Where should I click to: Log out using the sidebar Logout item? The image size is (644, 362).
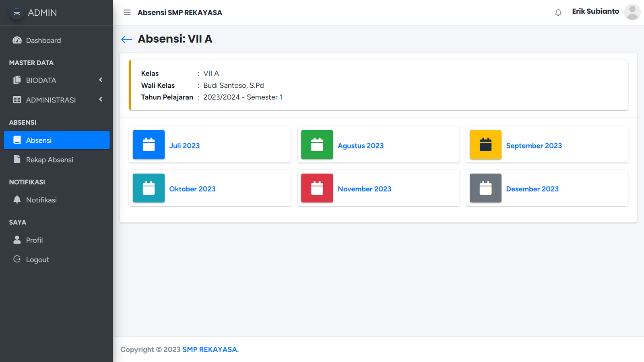pos(37,260)
